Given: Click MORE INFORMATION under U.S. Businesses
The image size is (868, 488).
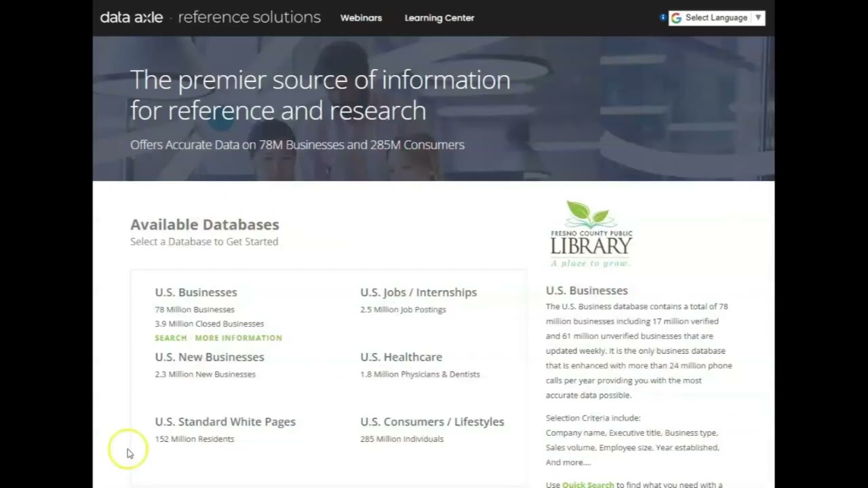Looking at the screenshot, I should tap(239, 338).
